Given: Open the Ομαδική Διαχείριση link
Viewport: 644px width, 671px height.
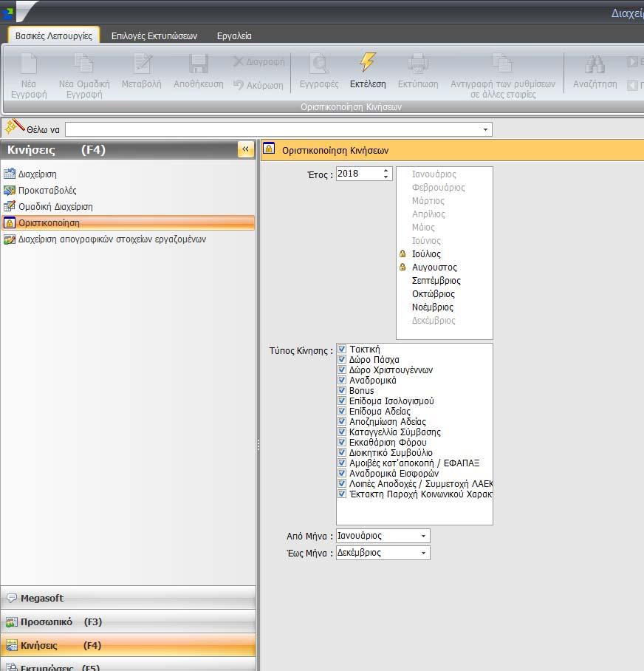Looking at the screenshot, I should (55, 206).
